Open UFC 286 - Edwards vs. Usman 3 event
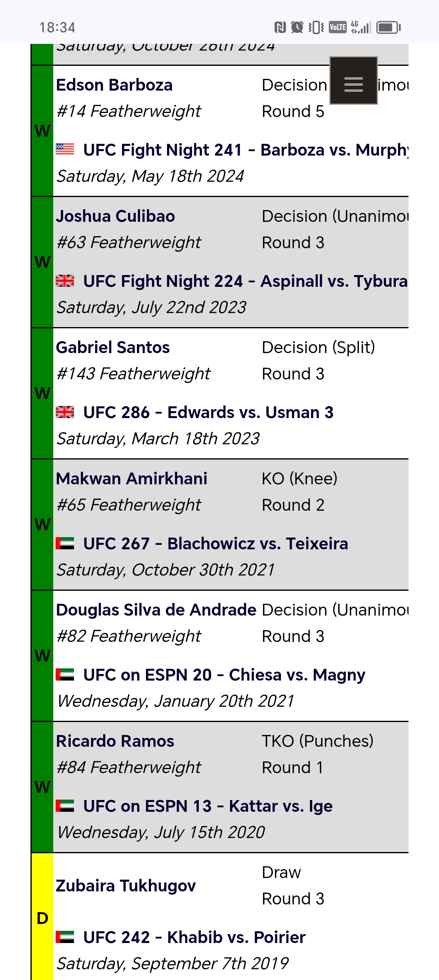The height and width of the screenshot is (980, 439). click(208, 412)
